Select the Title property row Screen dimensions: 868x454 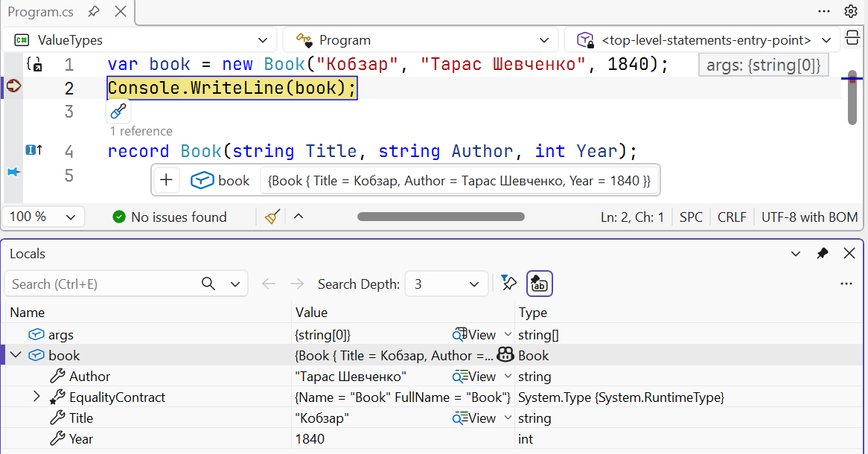tap(434, 418)
